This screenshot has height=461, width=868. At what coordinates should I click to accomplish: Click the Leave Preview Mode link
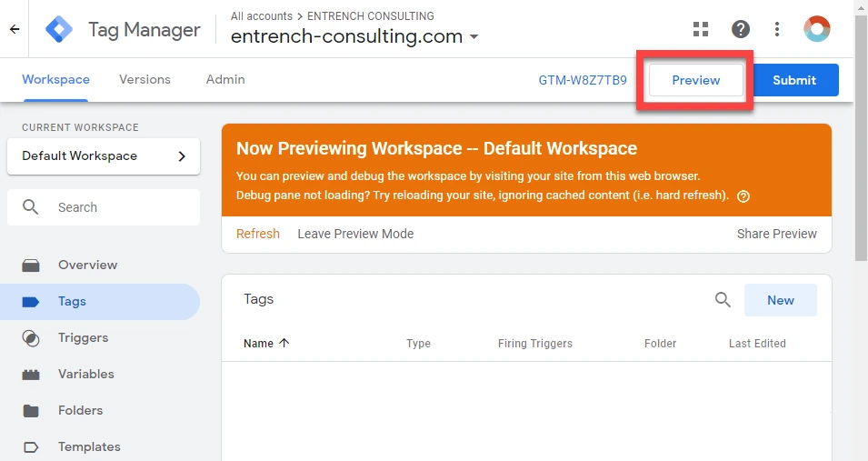(x=355, y=234)
